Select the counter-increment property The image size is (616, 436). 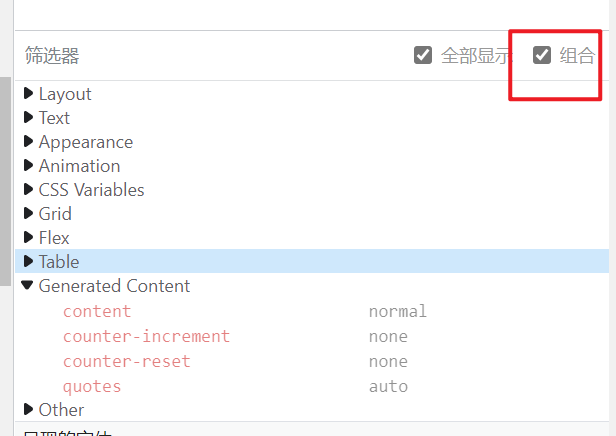[x=146, y=336]
